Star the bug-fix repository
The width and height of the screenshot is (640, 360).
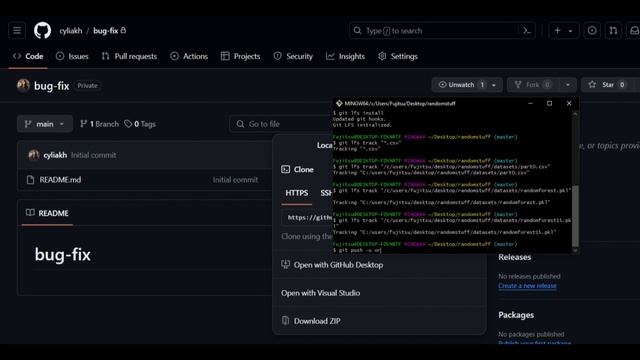tap(606, 85)
